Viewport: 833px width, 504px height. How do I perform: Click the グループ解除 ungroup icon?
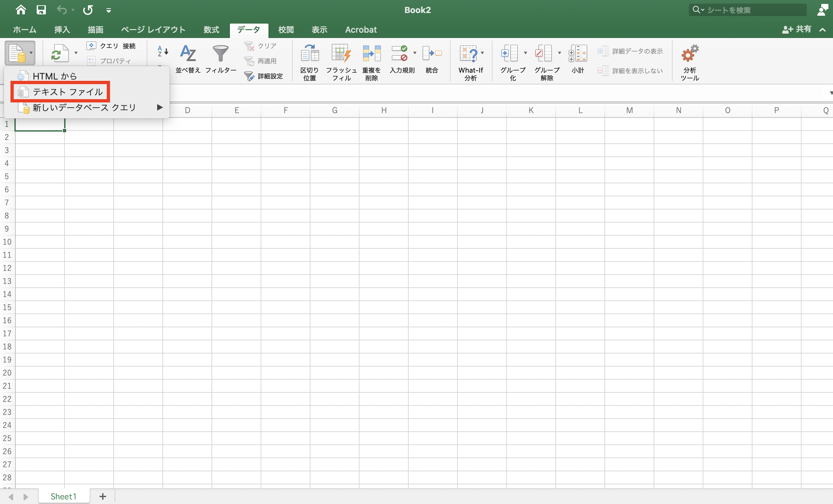544,53
